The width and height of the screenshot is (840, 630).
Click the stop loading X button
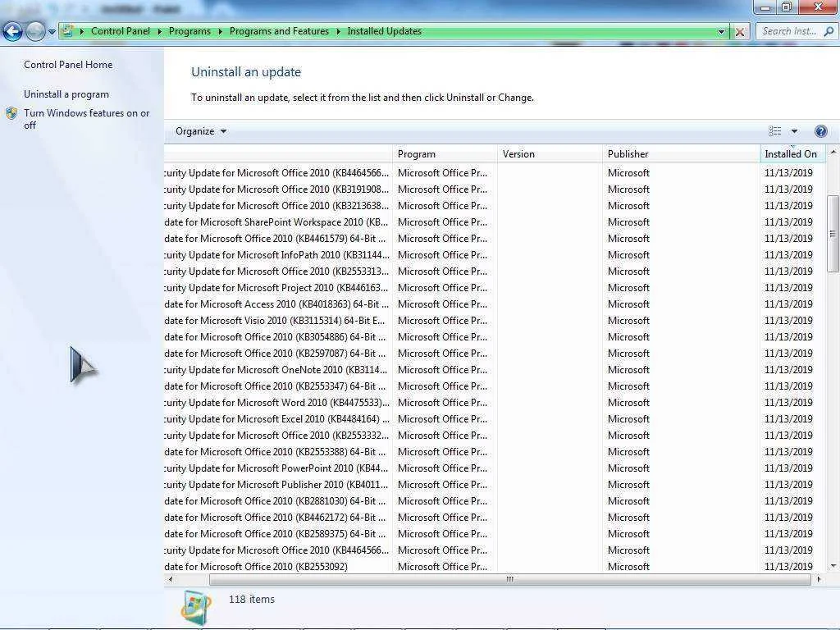point(740,32)
